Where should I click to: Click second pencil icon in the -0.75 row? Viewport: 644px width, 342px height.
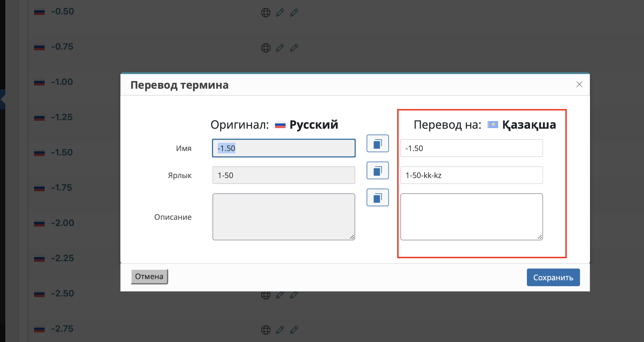[x=294, y=48]
